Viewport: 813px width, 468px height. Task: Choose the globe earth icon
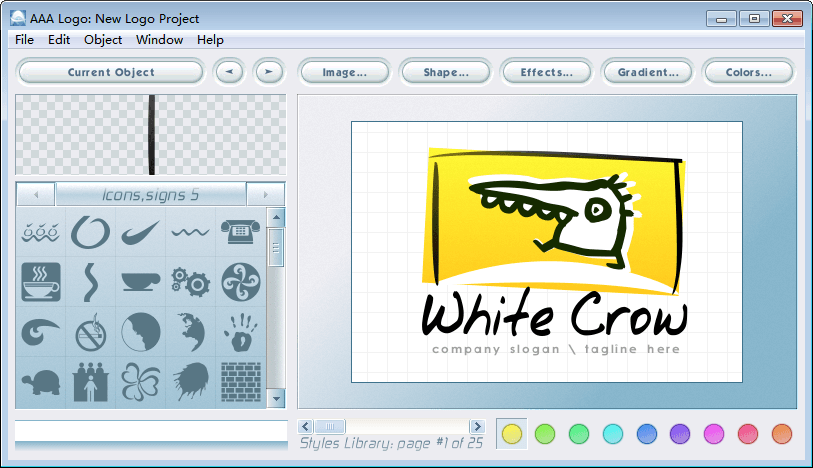[188, 332]
